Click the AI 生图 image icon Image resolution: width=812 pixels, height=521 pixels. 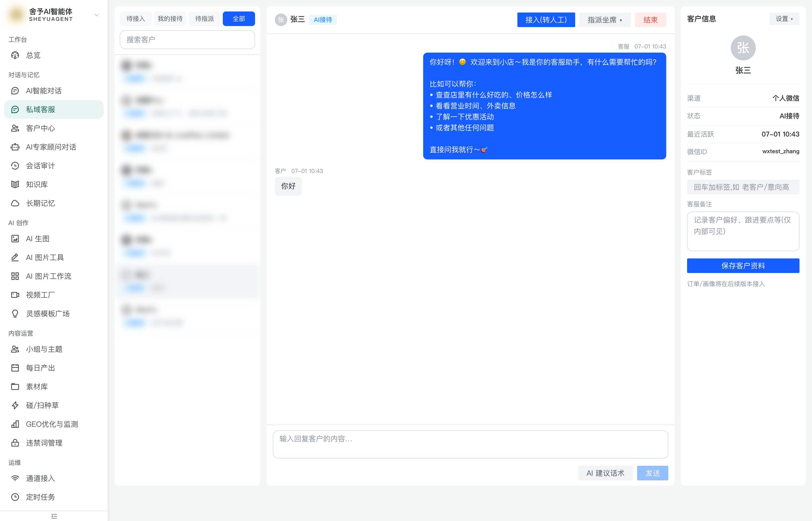tap(15, 239)
